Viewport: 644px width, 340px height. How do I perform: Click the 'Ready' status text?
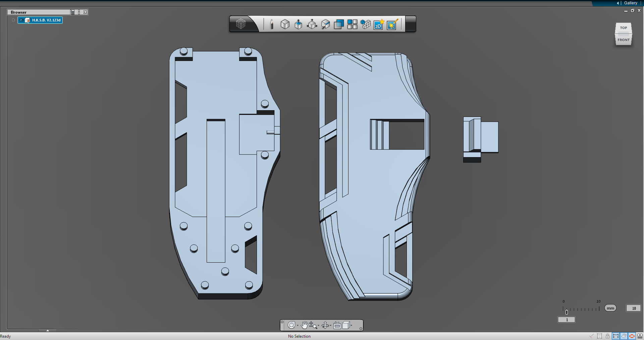(x=5, y=336)
